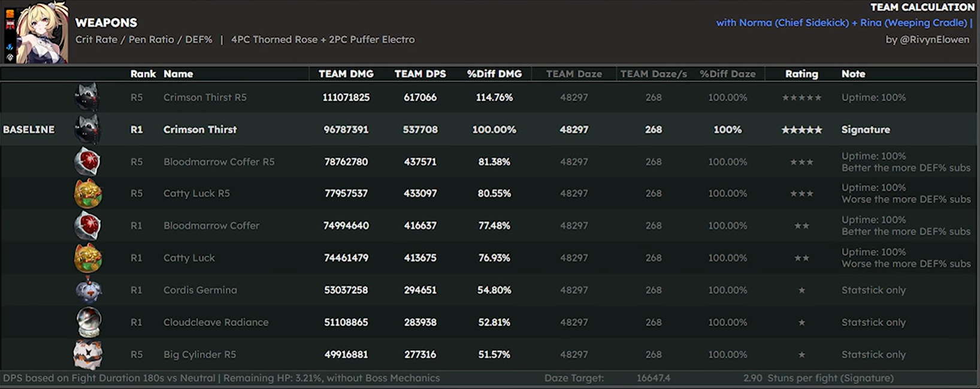Viewport: 980px width, 389px height.
Task: Click the character portrait in the header
Action: (x=42, y=32)
